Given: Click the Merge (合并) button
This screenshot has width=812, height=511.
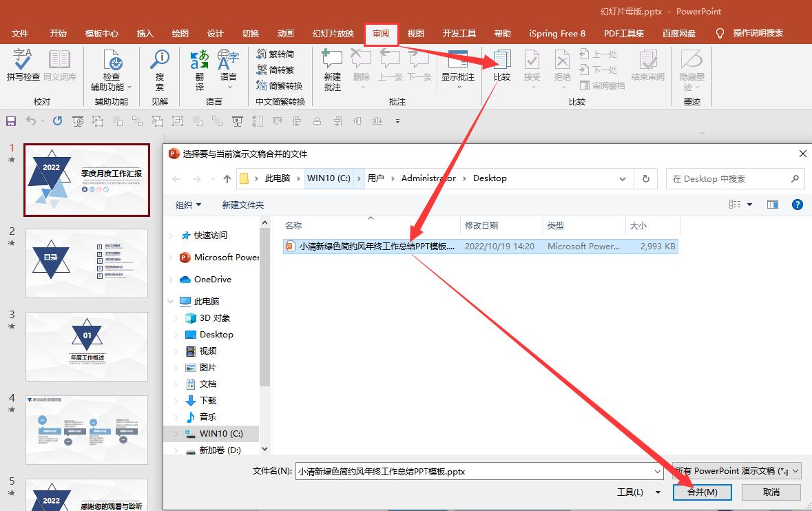Looking at the screenshot, I should 702,492.
